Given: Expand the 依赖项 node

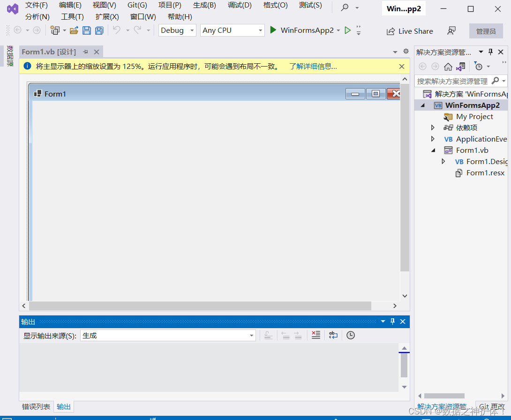Looking at the screenshot, I should pos(432,127).
